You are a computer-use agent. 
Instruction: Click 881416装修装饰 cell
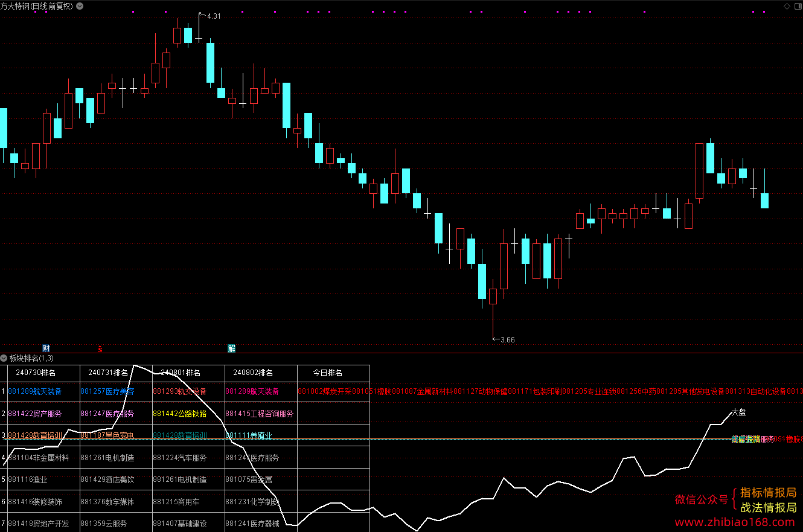click(35, 502)
